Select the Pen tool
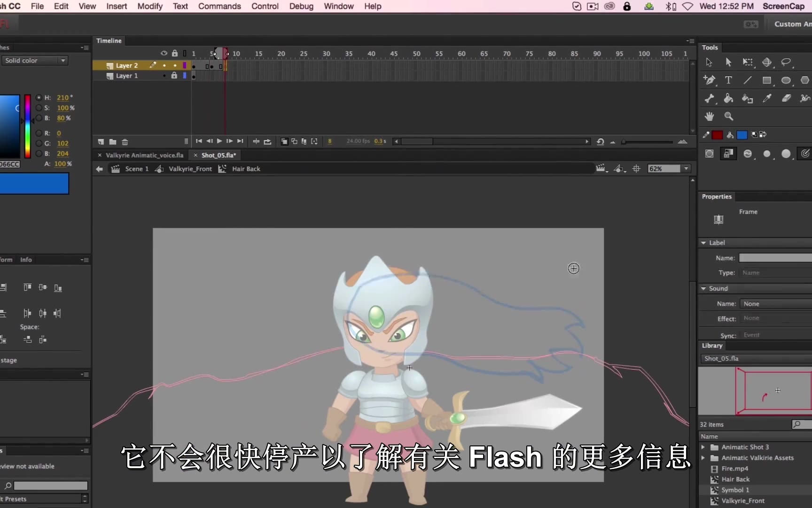This screenshot has height=508, width=812. (x=709, y=80)
